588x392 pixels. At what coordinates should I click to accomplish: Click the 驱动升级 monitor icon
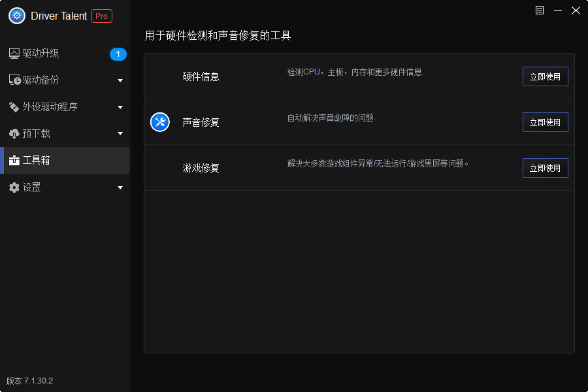(x=14, y=54)
